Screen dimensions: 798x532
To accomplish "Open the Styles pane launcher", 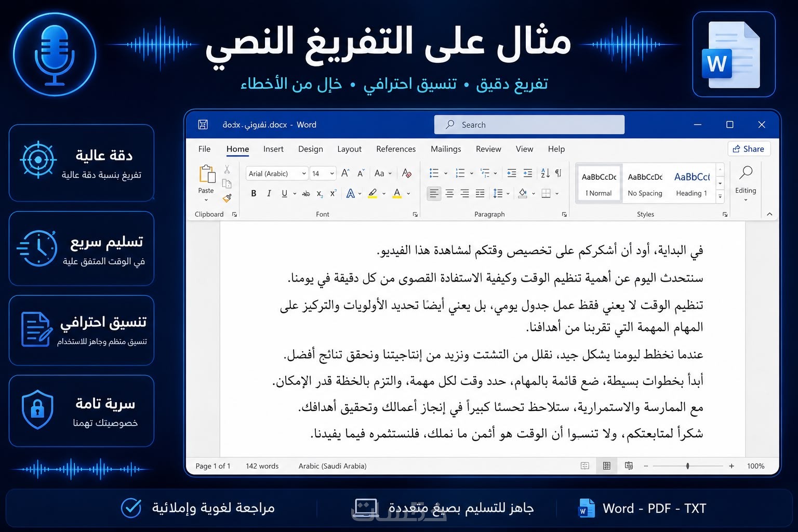I will [x=725, y=214].
